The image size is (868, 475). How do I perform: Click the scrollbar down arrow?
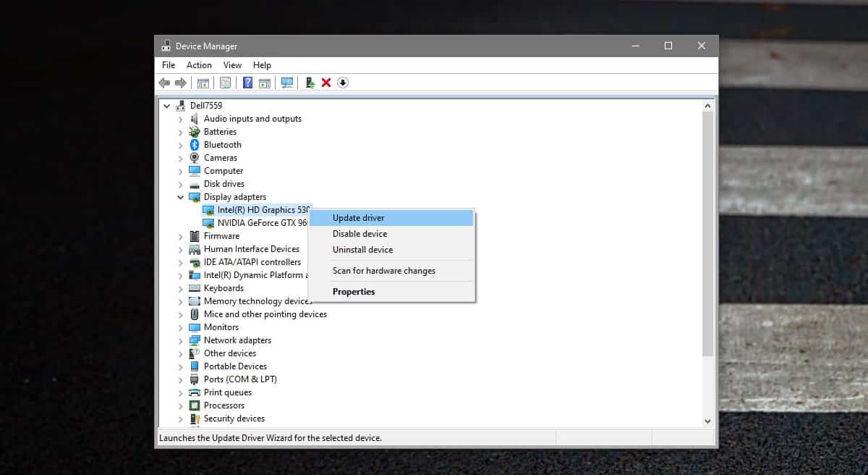click(x=707, y=421)
